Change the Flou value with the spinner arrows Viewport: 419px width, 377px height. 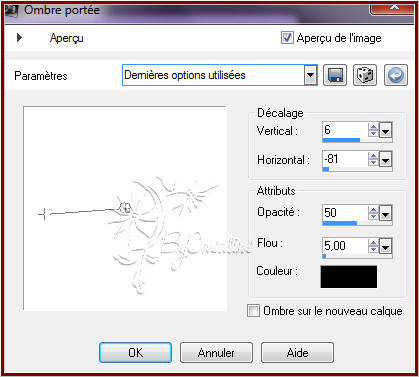click(373, 246)
